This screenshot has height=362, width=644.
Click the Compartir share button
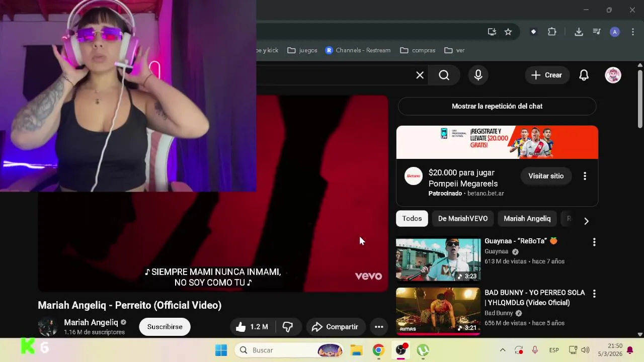click(336, 327)
